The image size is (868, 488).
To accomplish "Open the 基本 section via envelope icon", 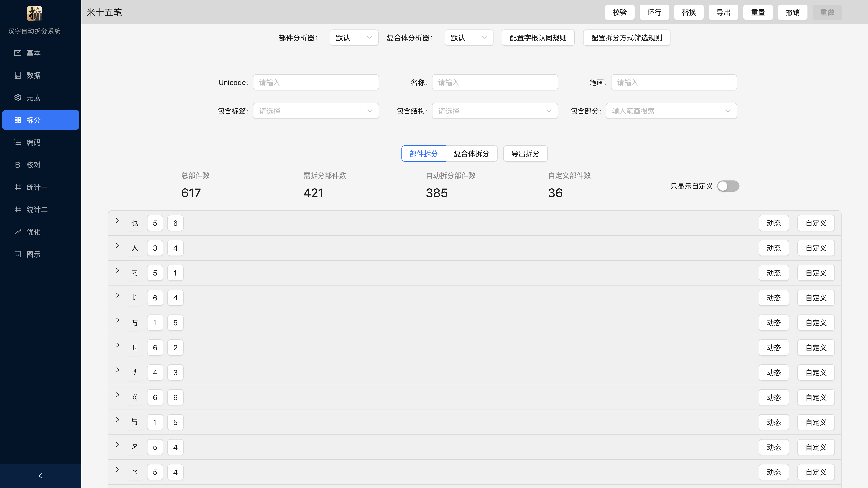I will point(18,53).
